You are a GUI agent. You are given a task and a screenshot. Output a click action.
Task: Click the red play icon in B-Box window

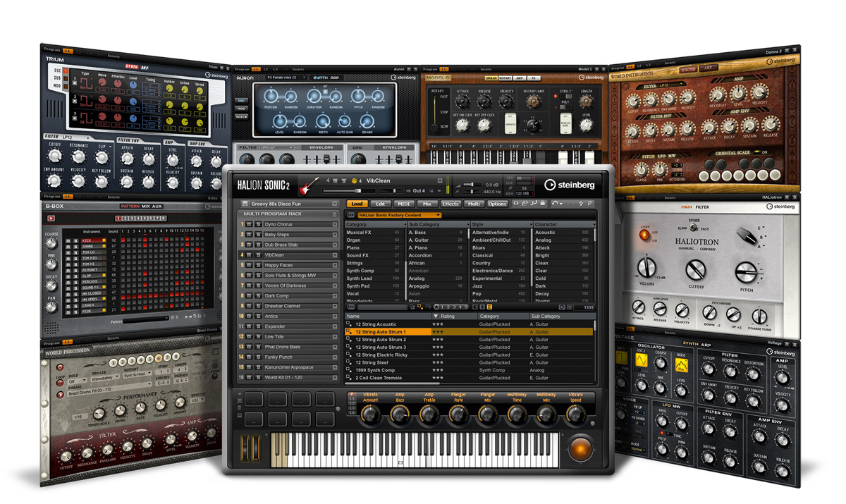51,218
